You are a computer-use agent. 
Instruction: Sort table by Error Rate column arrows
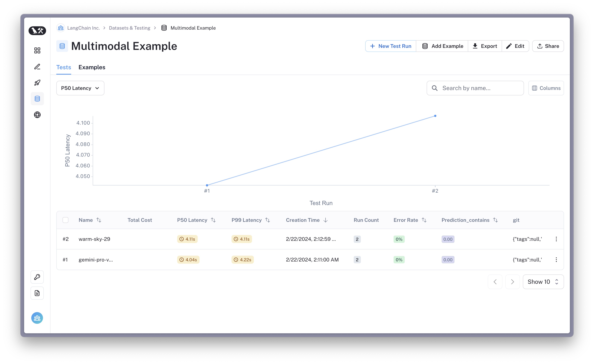tap(424, 220)
